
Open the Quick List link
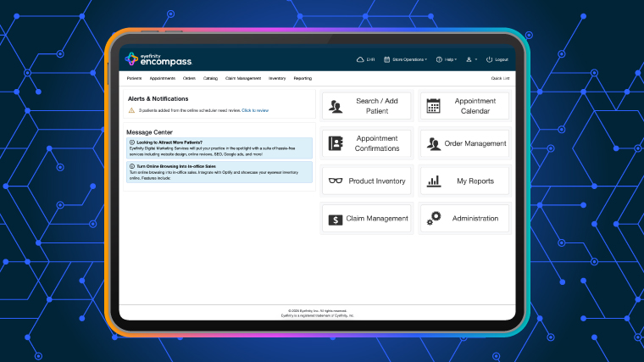tap(500, 78)
